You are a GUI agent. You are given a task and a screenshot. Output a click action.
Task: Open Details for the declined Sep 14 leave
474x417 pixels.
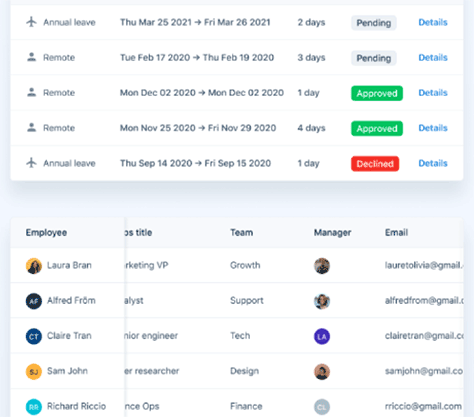pyautogui.click(x=433, y=163)
